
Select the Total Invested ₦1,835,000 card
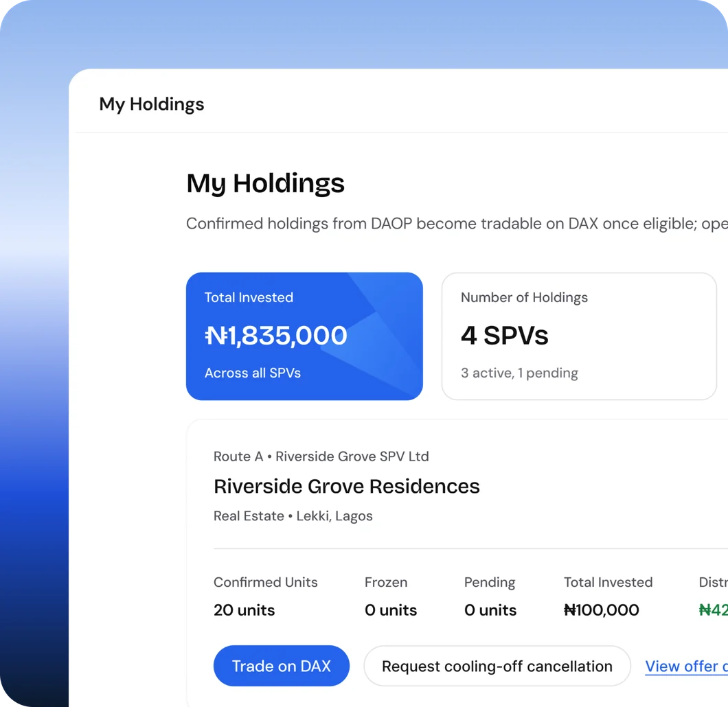(x=304, y=336)
